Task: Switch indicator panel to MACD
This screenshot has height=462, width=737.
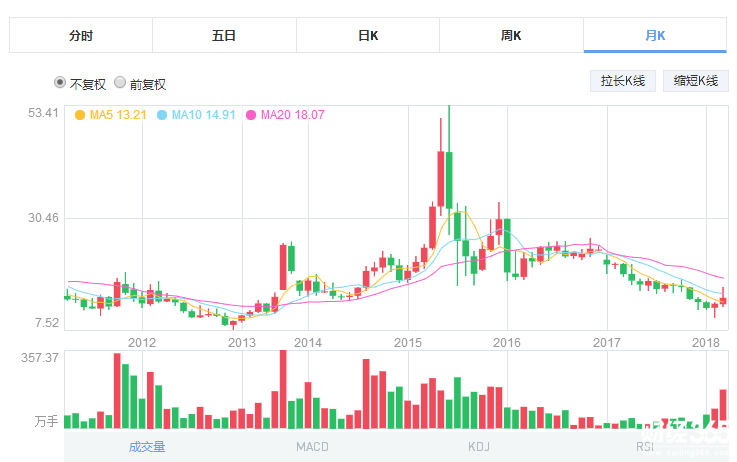Action: (312, 446)
